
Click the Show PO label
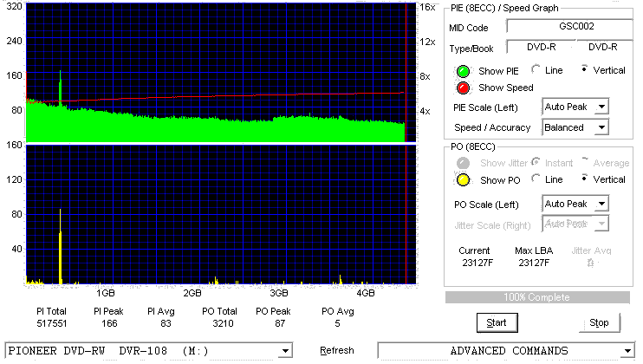500,180
